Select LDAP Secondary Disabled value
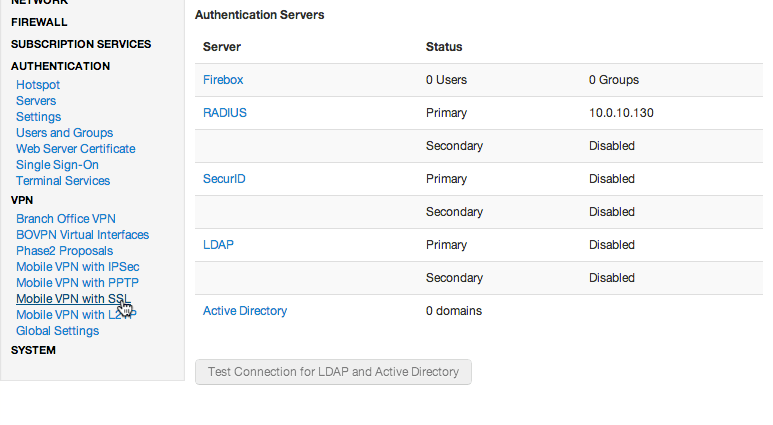773x425 pixels. pyautogui.click(x=611, y=278)
